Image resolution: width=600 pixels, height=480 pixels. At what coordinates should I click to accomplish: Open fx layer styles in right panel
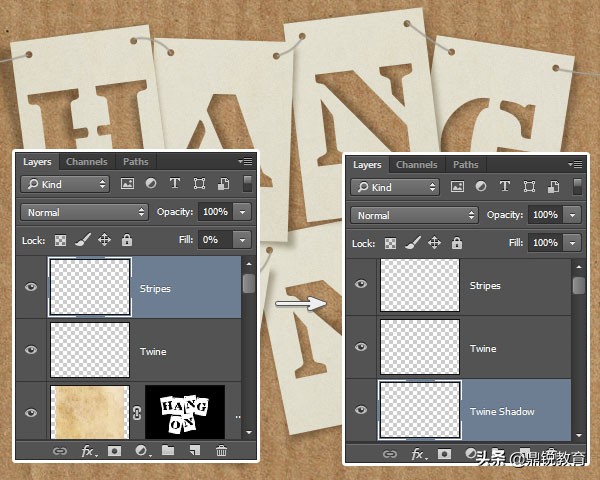pyautogui.click(x=418, y=454)
